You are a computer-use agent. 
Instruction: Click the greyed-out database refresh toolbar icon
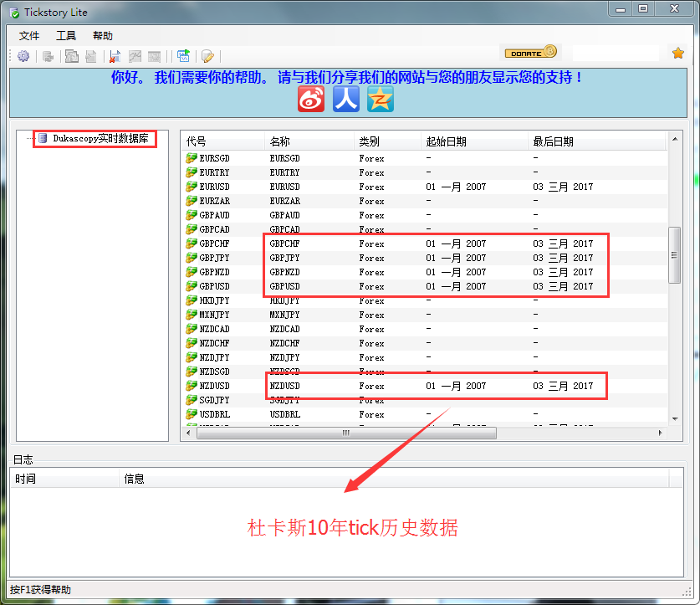click(x=48, y=56)
